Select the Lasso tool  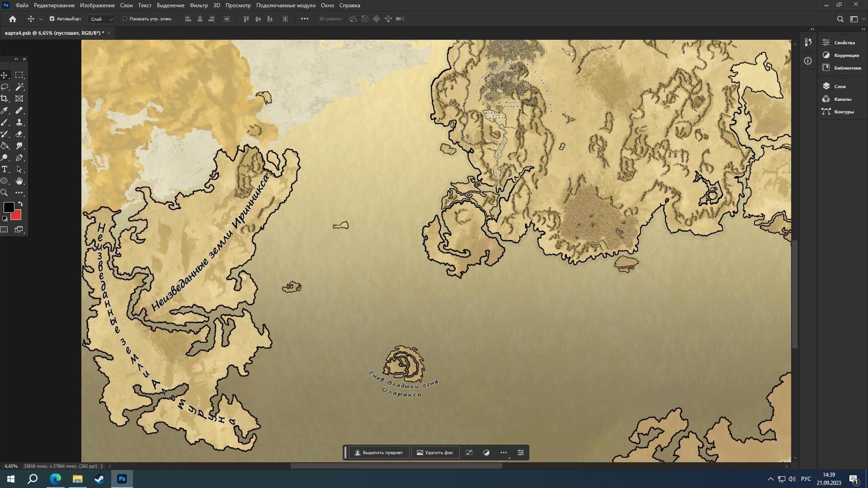coord(5,87)
